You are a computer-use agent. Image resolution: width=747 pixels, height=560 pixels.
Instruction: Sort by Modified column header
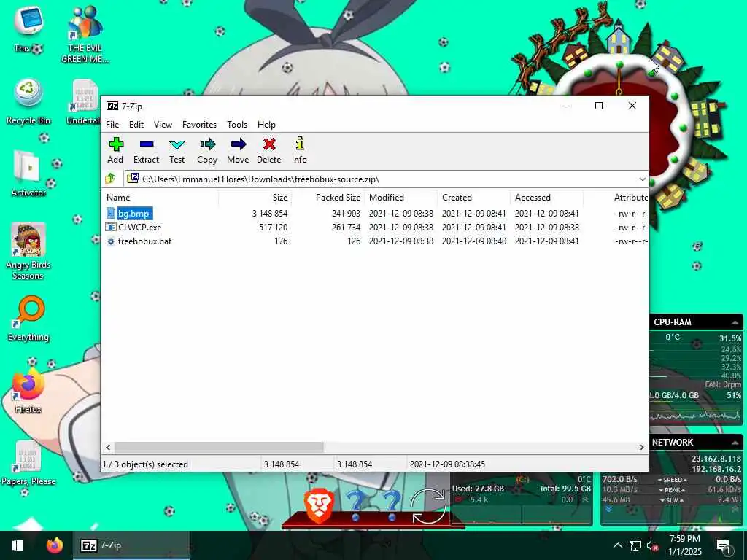[401, 197]
